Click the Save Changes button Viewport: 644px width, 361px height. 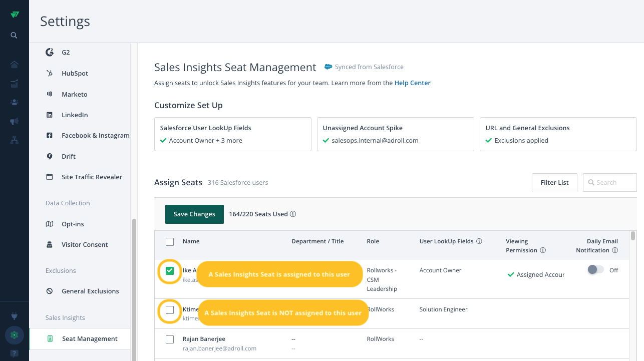pos(194,214)
